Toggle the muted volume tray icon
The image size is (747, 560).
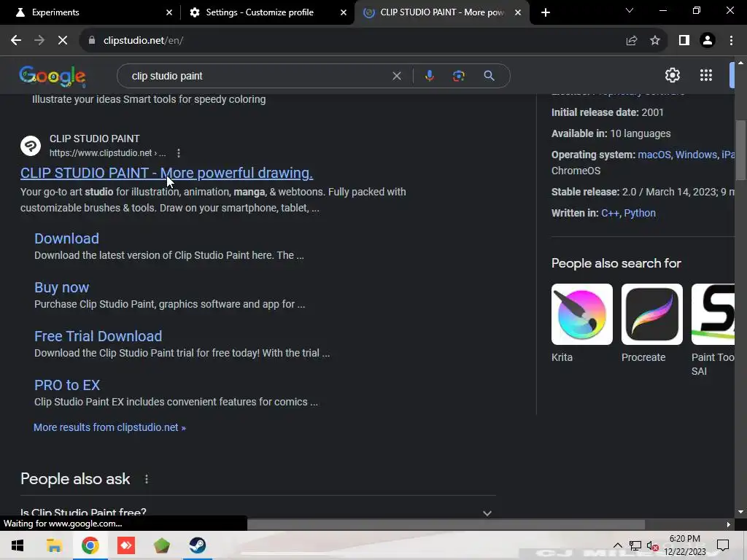point(653,545)
